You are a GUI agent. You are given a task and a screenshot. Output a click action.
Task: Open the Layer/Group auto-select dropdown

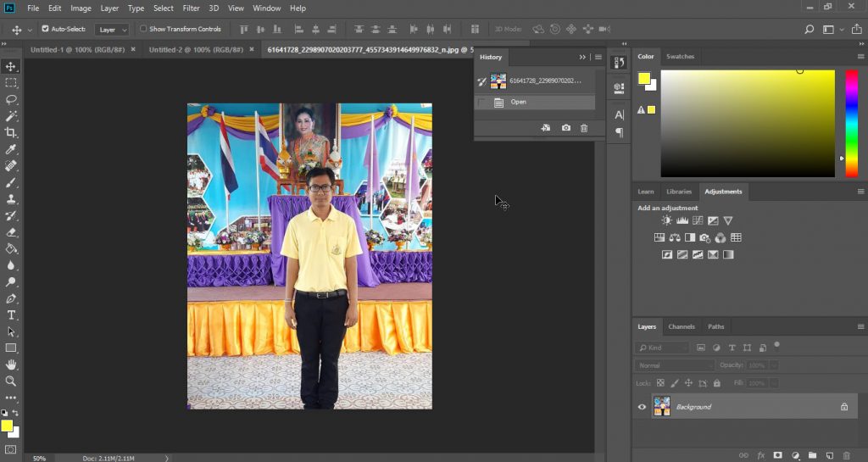coord(113,29)
